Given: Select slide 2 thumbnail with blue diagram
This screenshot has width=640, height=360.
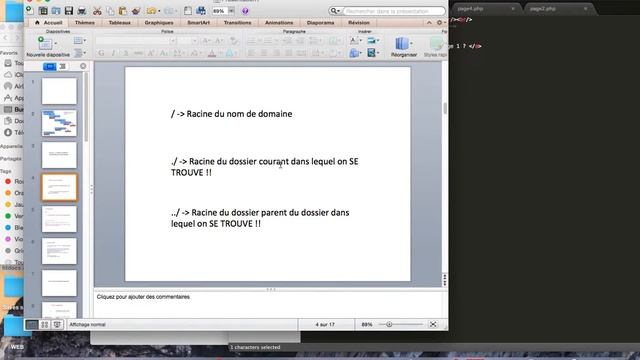Looking at the screenshot, I should coord(59,123).
